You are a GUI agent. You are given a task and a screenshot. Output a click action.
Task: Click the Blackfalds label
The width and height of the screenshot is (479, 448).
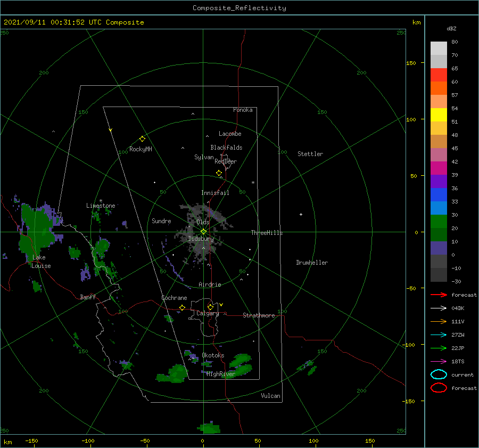click(x=226, y=148)
